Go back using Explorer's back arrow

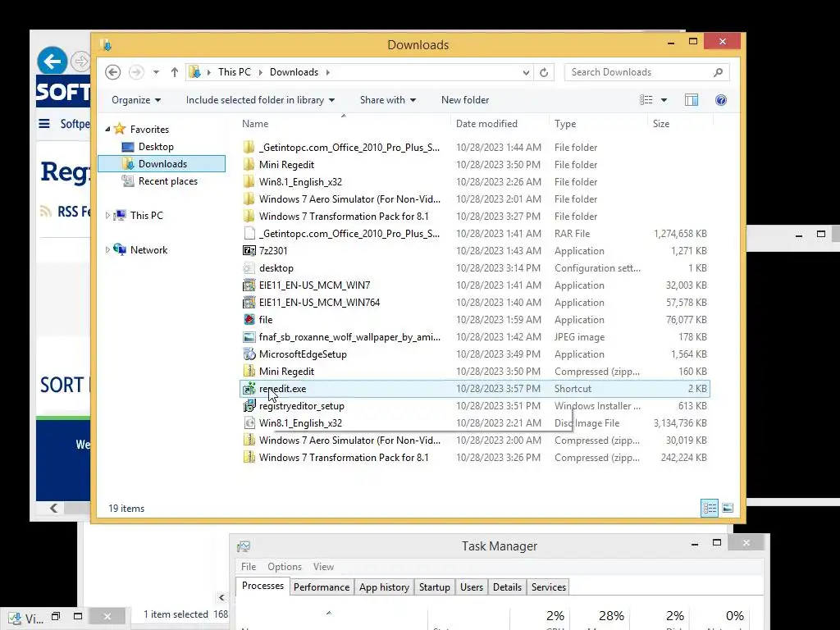coord(112,72)
